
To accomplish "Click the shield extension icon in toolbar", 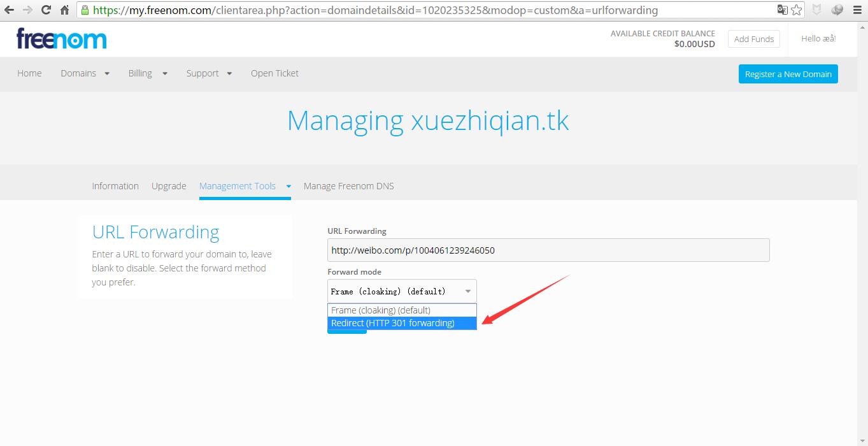I will pos(816,10).
